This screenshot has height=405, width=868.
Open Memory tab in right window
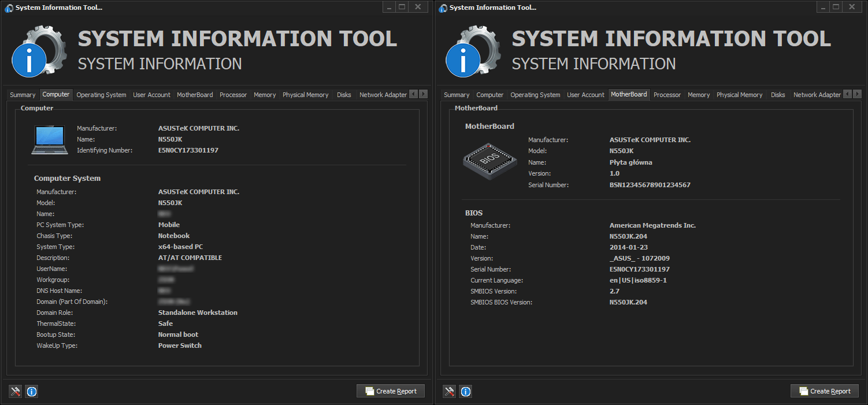pos(699,95)
